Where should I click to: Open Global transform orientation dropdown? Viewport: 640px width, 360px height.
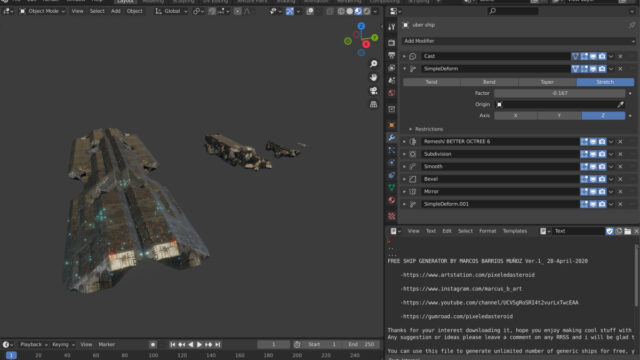point(171,11)
